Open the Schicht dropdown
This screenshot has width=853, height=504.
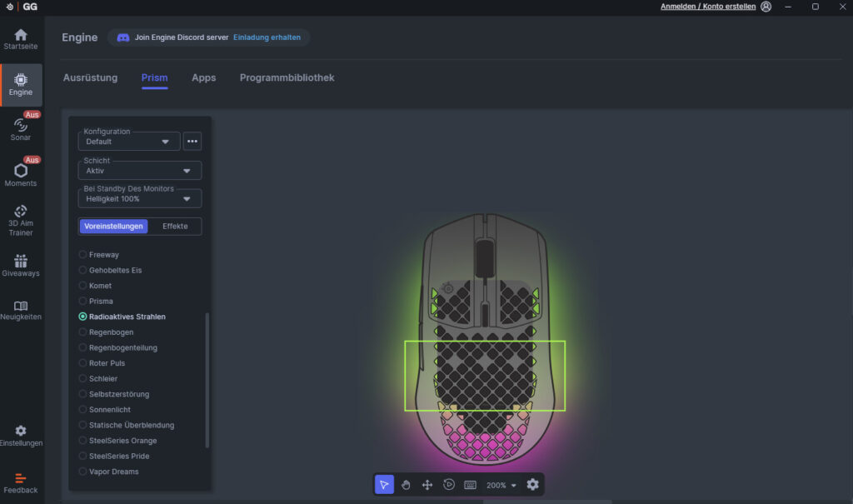point(140,171)
